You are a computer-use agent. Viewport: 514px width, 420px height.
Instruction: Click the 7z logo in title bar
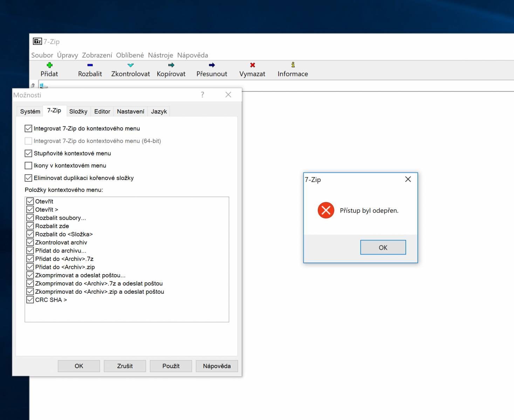37,41
